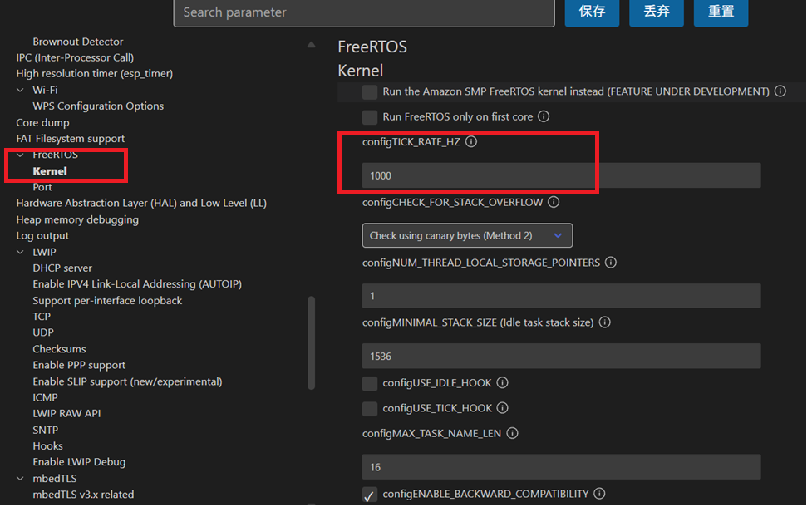Screen dimensions: 812x507
Task: Select ICMP under LWIP
Action: pyautogui.click(x=45, y=398)
